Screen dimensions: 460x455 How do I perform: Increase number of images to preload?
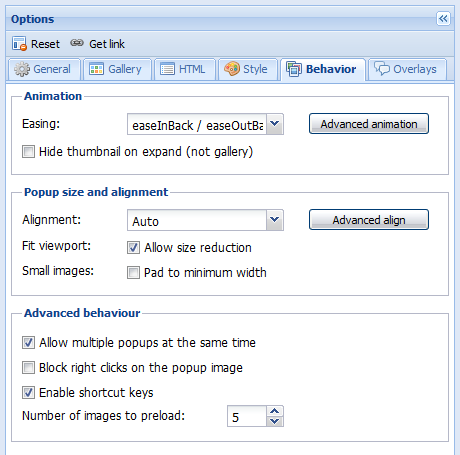pos(275,411)
